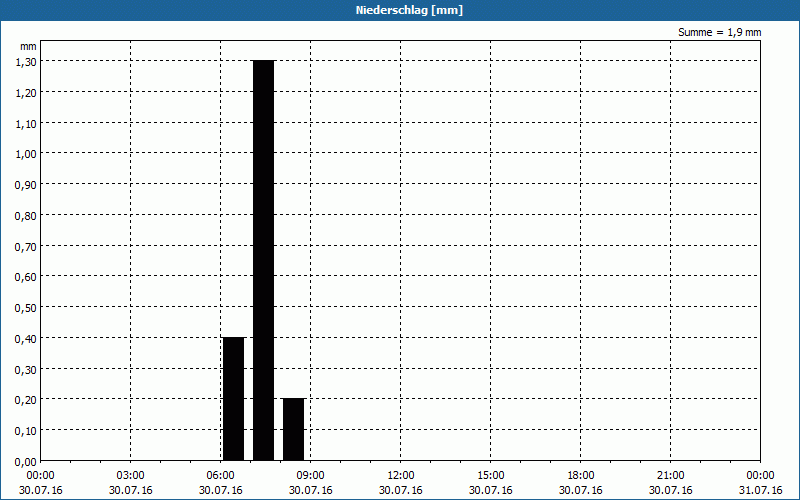Image resolution: width=800 pixels, height=500 pixels.
Task: Click the y-axis label '0,00'
Action: [x=26, y=462]
